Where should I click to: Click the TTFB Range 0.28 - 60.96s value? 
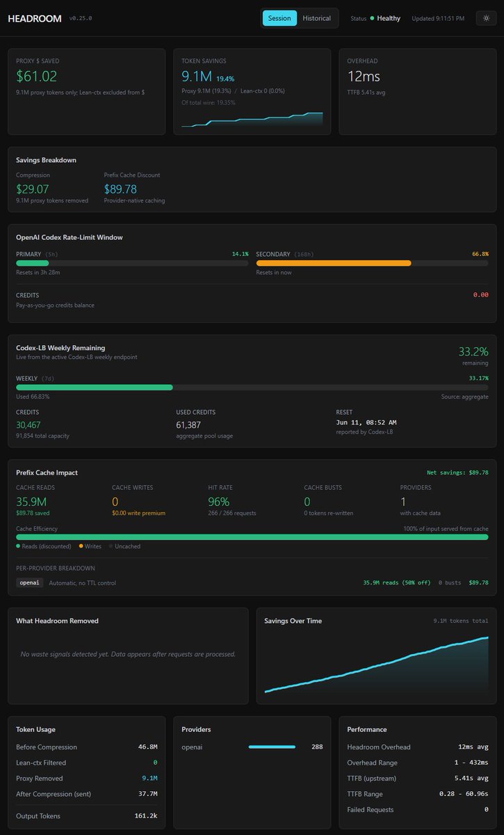click(x=464, y=794)
